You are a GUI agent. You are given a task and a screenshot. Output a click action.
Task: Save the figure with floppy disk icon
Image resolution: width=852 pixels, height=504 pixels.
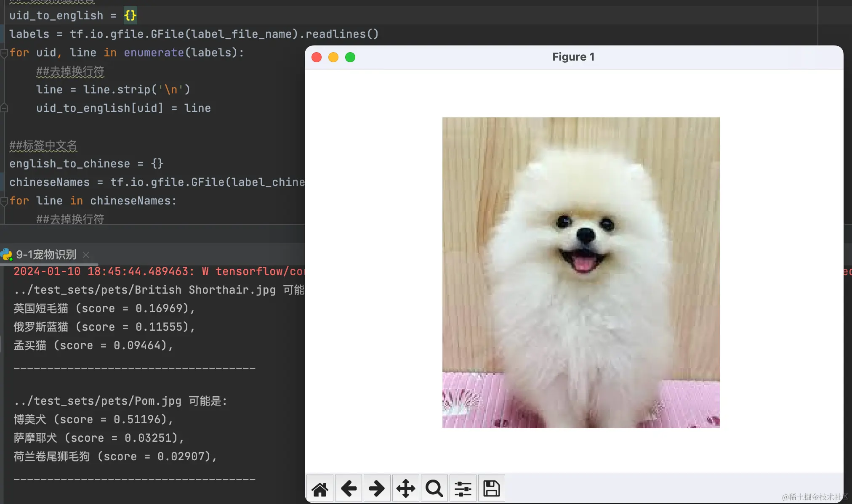click(491, 488)
